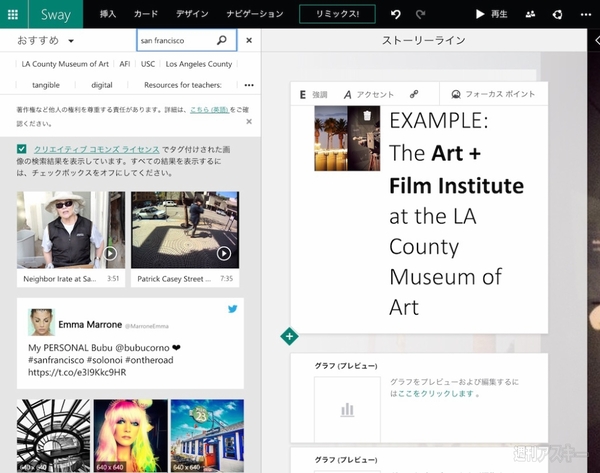Viewport: 600px width, 473px height.
Task: Close the search panel with X
Action: point(249,40)
